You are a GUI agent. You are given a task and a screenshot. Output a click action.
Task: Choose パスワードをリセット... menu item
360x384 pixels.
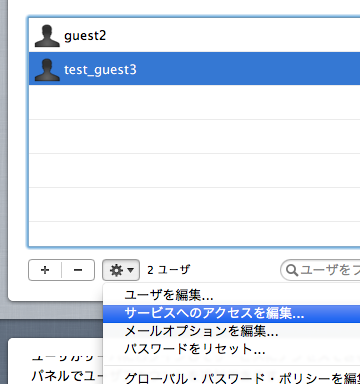tap(231, 349)
